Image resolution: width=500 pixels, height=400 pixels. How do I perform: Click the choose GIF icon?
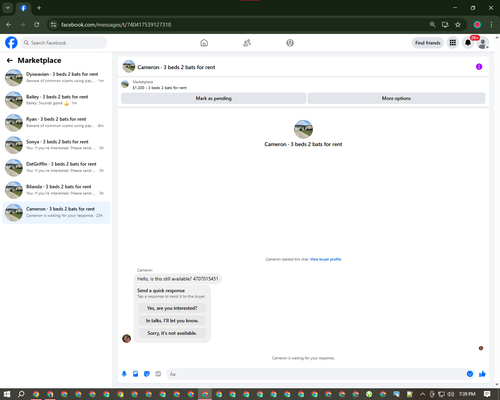[158, 374]
